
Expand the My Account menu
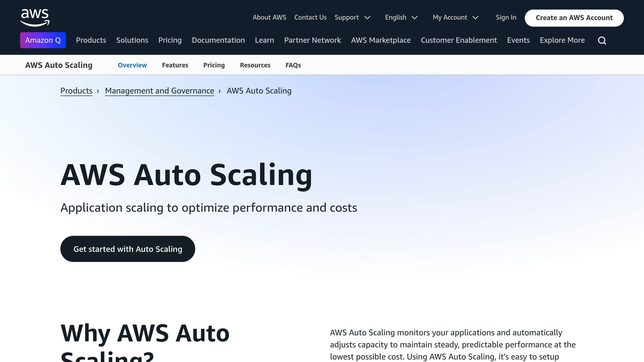(x=456, y=17)
